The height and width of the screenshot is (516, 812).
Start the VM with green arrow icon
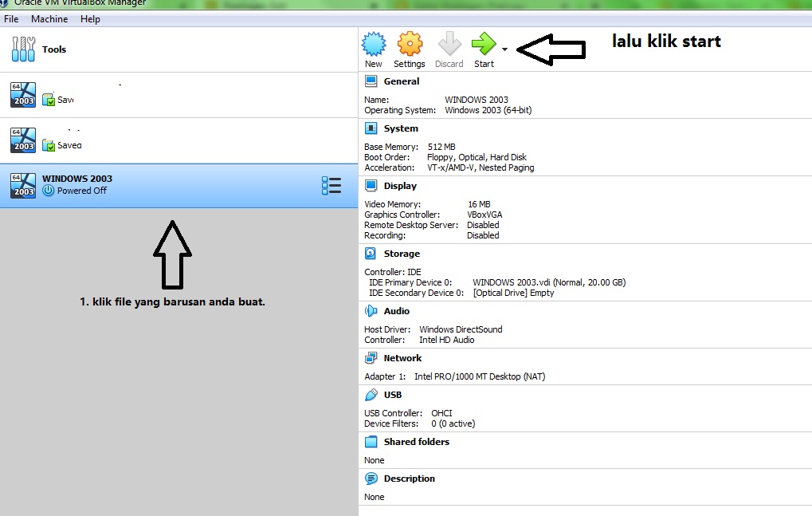coord(484,44)
